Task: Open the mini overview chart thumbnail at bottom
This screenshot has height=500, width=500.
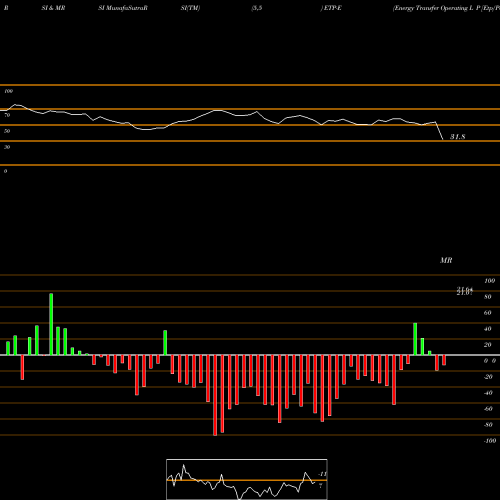Action: click(x=247, y=479)
